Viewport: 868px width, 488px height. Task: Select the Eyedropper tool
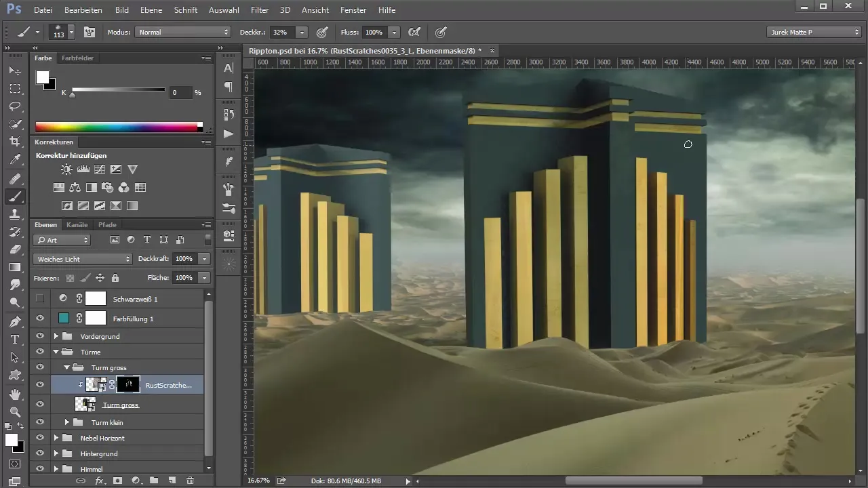coord(15,160)
